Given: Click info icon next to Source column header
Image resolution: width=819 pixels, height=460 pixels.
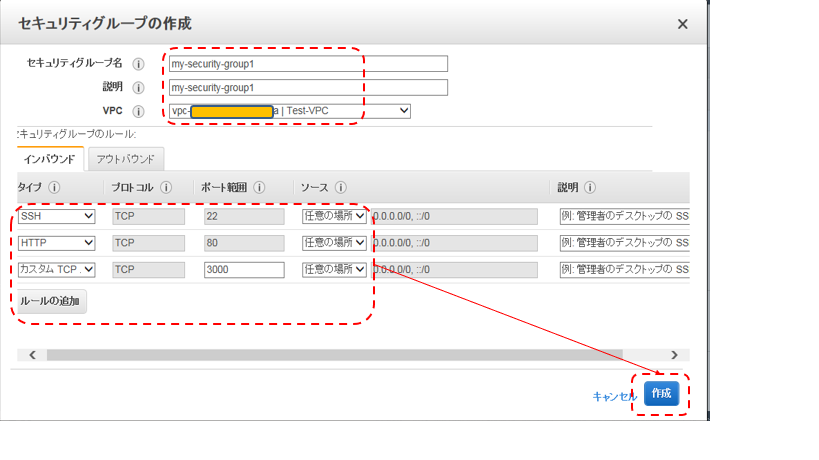Looking at the screenshot, I should click(x=341, y=187).
